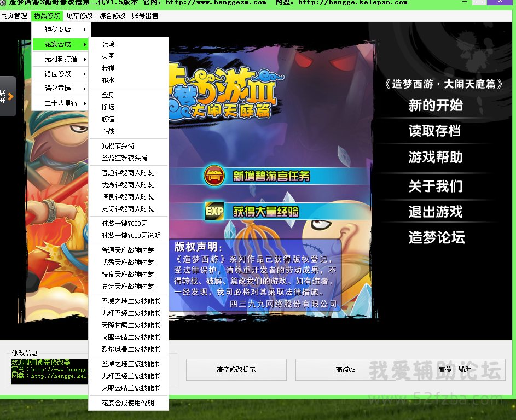
Task: Click the gold palace task icon
Action: 214,176
